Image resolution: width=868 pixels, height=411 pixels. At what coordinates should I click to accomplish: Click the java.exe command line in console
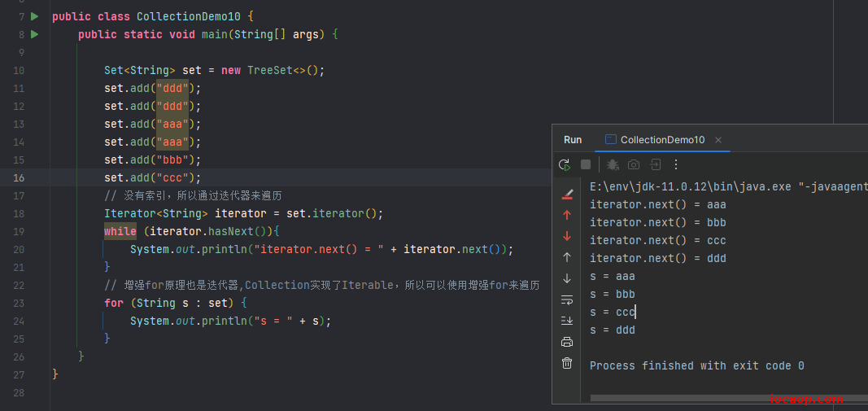pyautogui.click(x=729, y=186)
